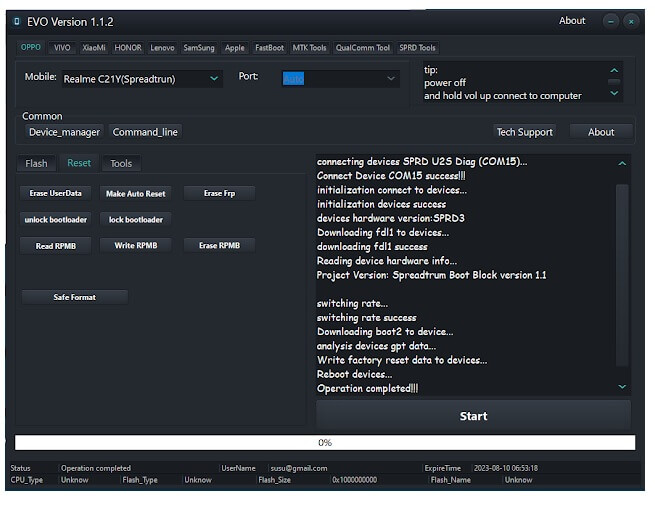The image size is (655, 506).
Task: Click log line 'devices hardware version:SPRD3'
Action: click(391, 218)
